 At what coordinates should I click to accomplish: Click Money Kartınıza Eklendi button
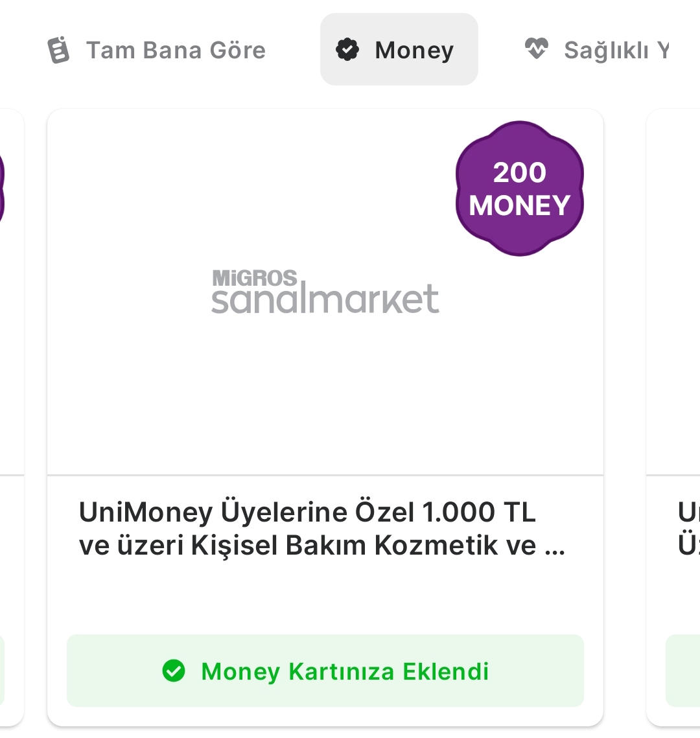325,671
